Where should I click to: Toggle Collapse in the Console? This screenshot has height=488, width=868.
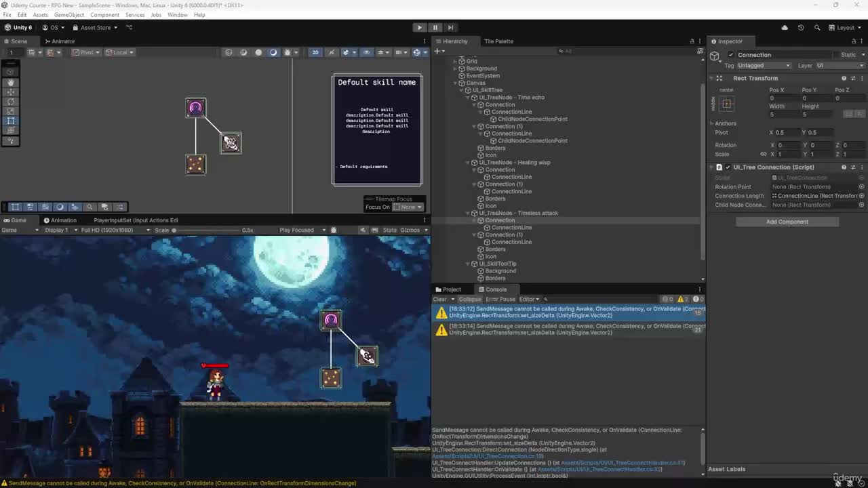pyautogui.click(x=469, y=299)
